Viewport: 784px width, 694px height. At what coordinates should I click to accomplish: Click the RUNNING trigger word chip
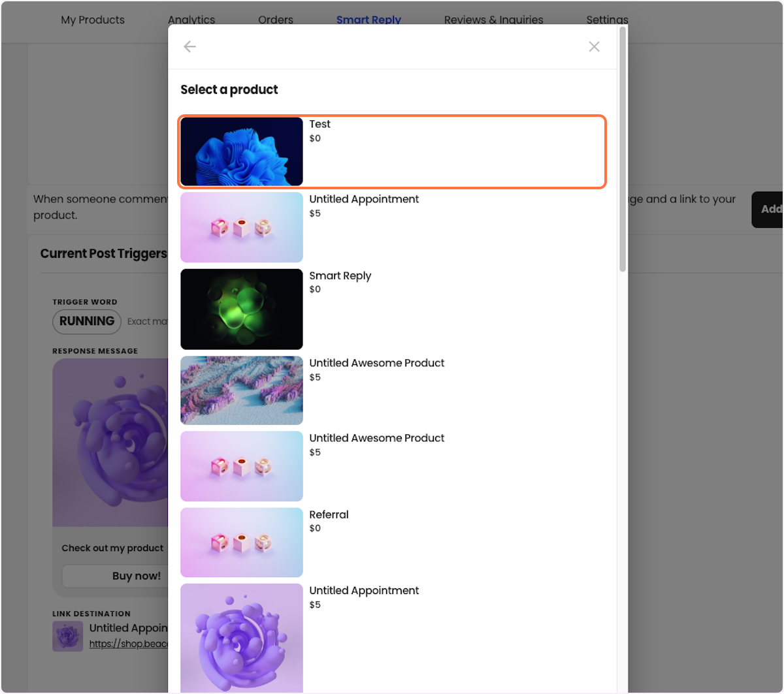(x=87, y=321)
